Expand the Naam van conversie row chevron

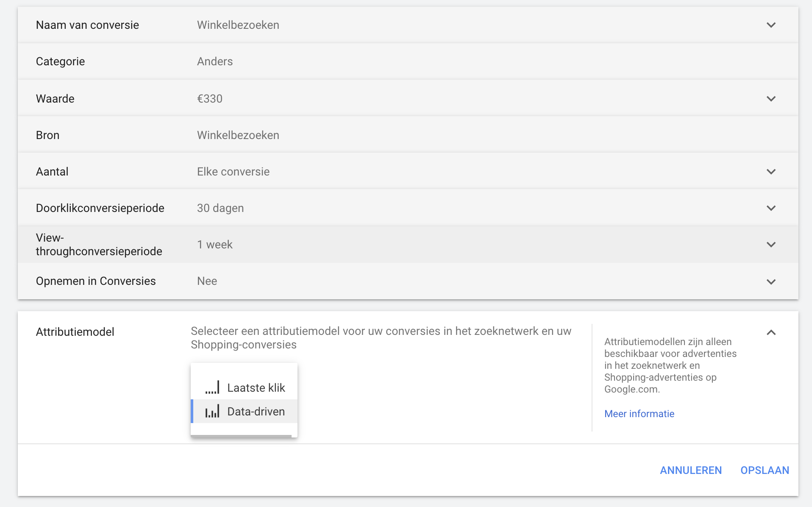tap(771, 25)
